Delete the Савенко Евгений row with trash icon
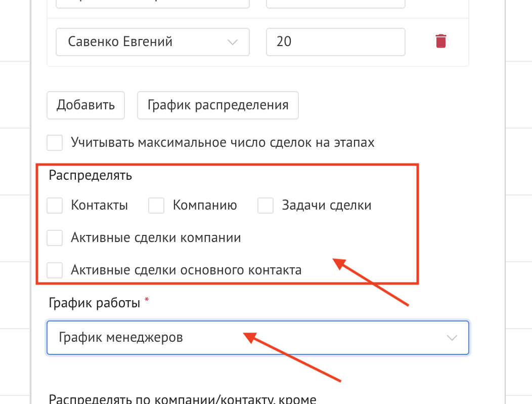Screen dimensions: 532x404 point(441,41)
